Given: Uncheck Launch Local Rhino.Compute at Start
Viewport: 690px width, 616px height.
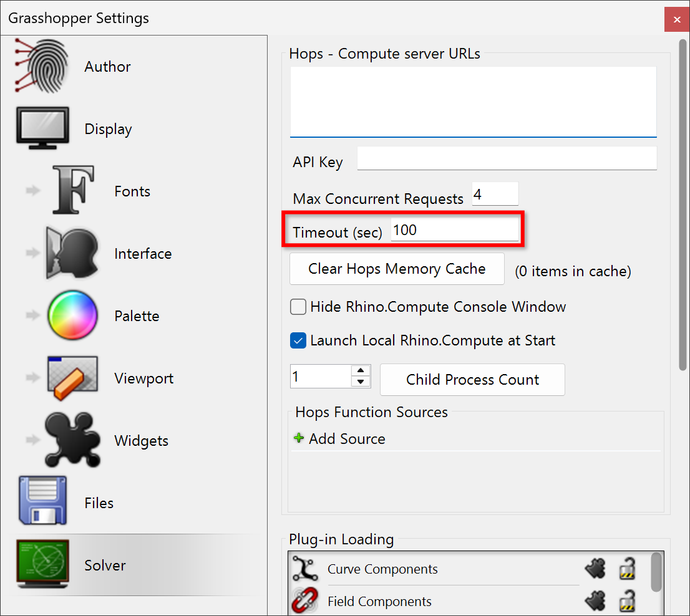Looking at the screenshot, I should pos(299,340).
